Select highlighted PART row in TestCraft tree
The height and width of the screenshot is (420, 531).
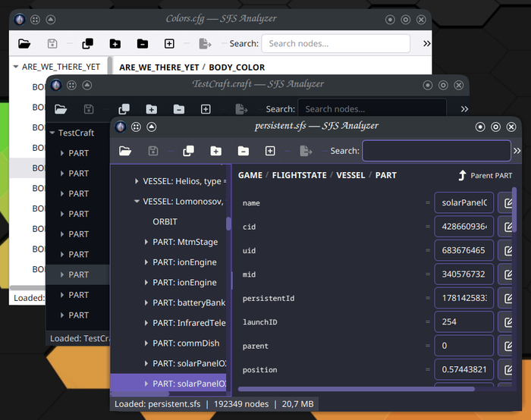pyautogui.click(x=77, y=274)
